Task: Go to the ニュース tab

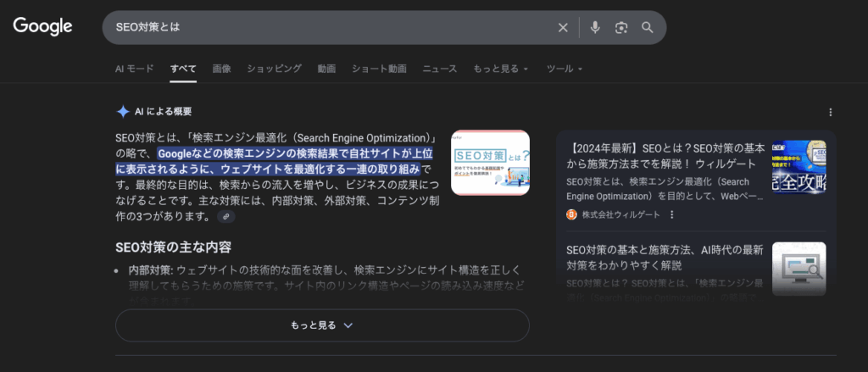Action: click(439, 69)
